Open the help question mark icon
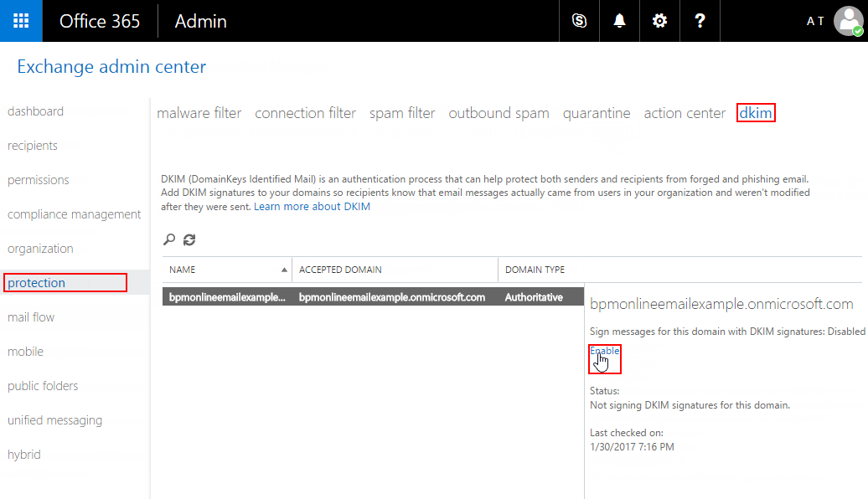This screenshot has width=868, height=499. pyautogui.click(x=700, y=20)
